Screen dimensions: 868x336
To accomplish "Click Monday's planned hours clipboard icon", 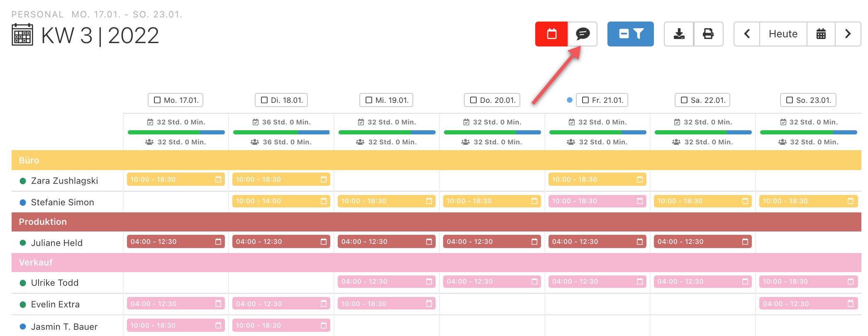I will pyautogui.click(x=150, y=122).
